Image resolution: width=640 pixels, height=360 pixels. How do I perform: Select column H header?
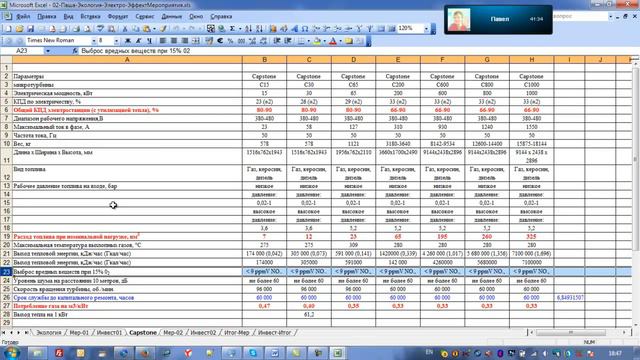[x=531, y=60]
